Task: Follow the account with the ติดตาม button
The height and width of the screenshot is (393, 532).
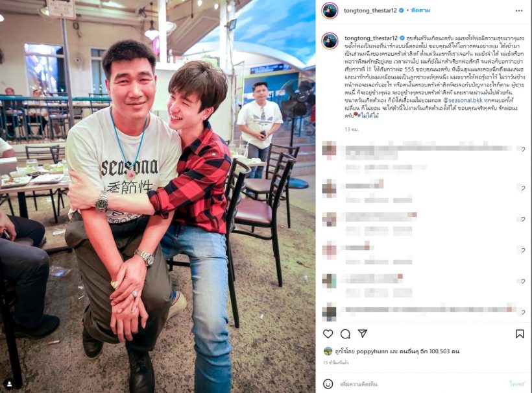Action: (x=420, y=10)
